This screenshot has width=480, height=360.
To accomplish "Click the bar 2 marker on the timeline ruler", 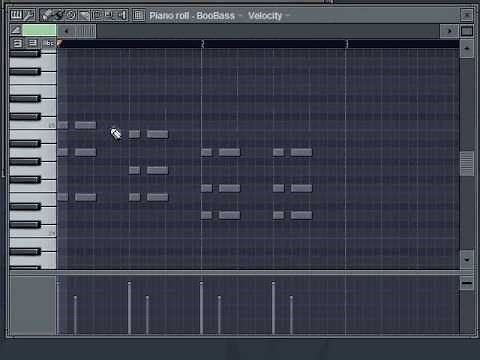I will (202, 44).
